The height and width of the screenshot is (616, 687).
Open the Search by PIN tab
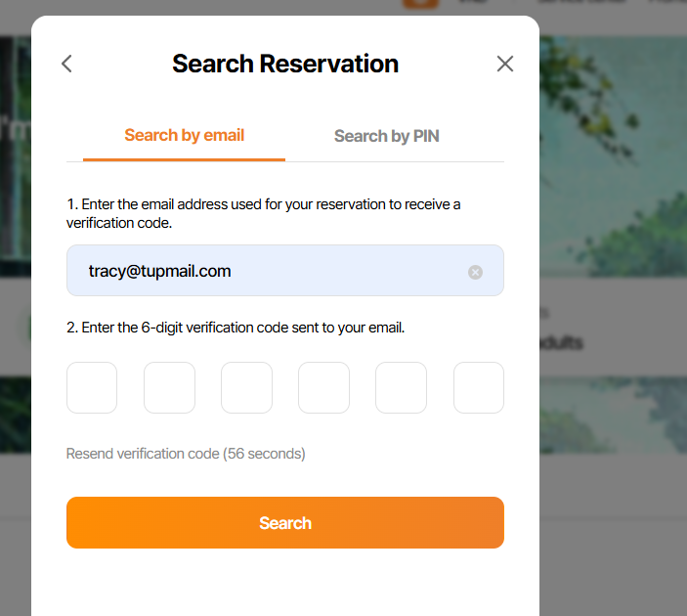pyautogui.click(x=386, y=137)
